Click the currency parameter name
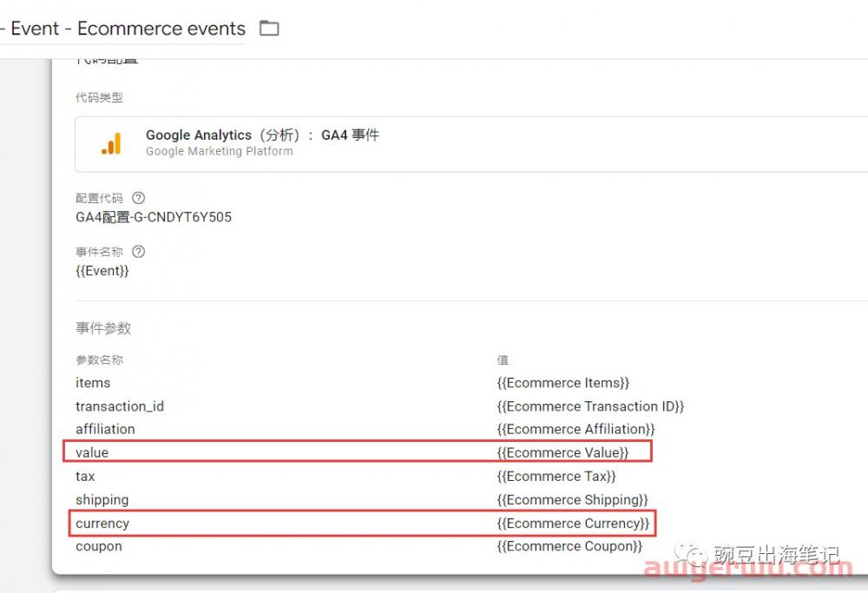 102,524
